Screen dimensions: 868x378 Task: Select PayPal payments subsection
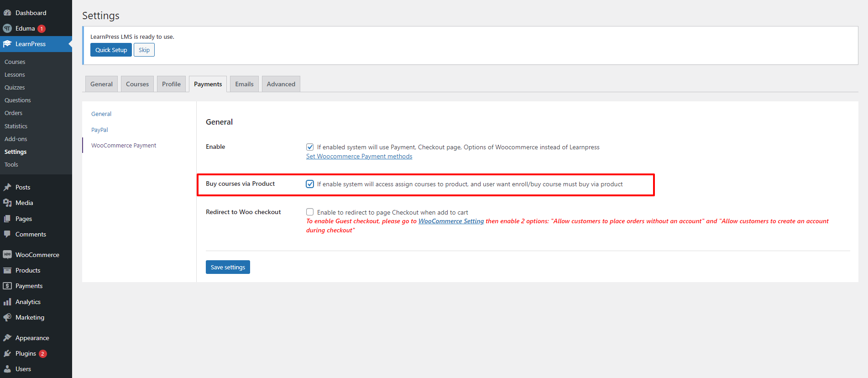[99, 130]
